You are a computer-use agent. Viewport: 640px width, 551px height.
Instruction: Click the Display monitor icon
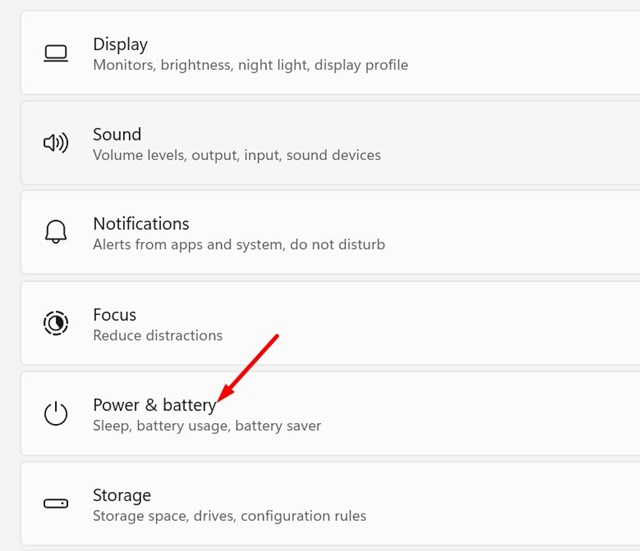point(56,53)
